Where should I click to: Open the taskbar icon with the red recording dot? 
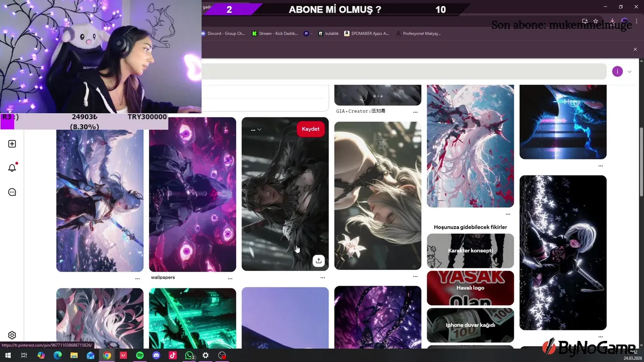pyautogui.click(x=222, y=355)
